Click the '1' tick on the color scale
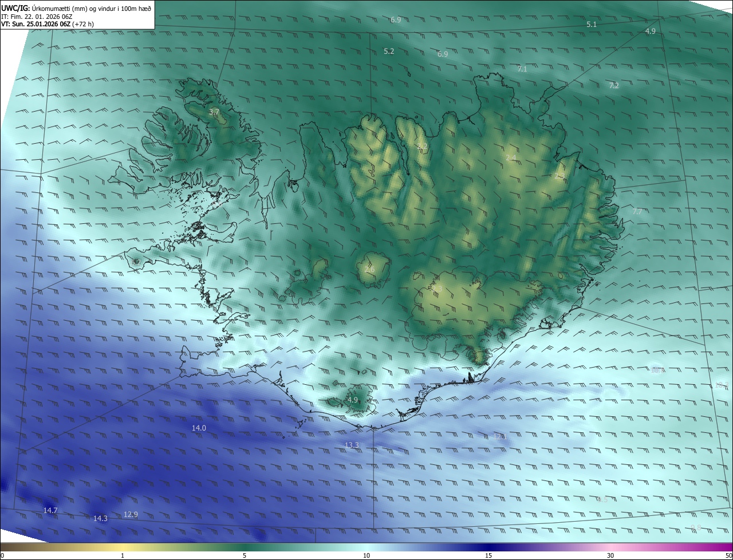 123,555
